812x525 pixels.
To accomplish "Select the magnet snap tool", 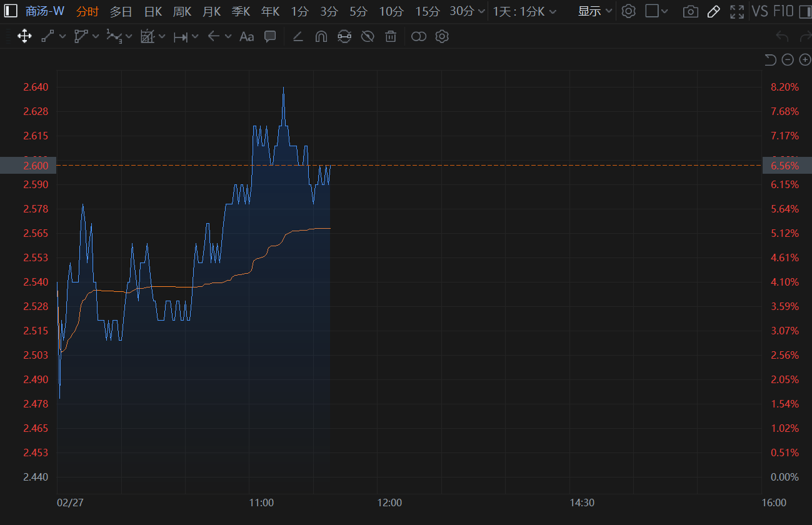I will pyautogui.click(x=321, y=37).
